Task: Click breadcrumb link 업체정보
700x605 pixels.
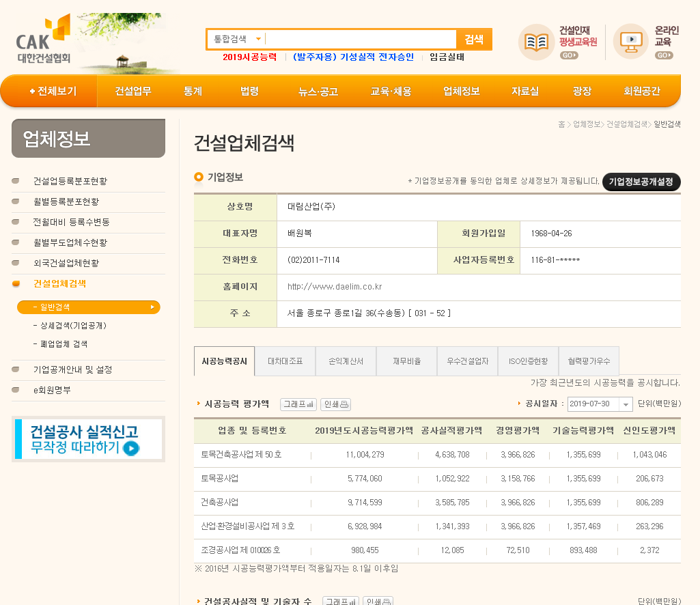Action: coord(586,124)
